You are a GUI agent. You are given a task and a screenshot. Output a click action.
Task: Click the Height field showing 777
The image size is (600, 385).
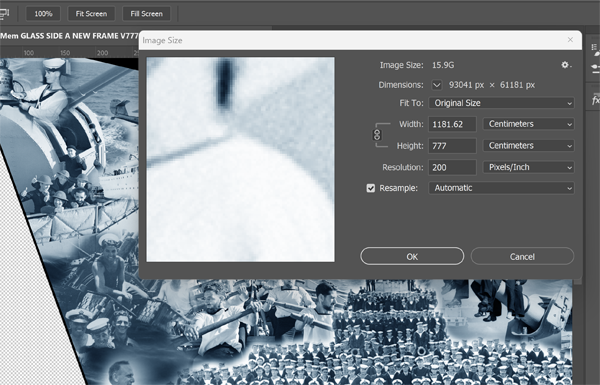(x=452, y=146)
